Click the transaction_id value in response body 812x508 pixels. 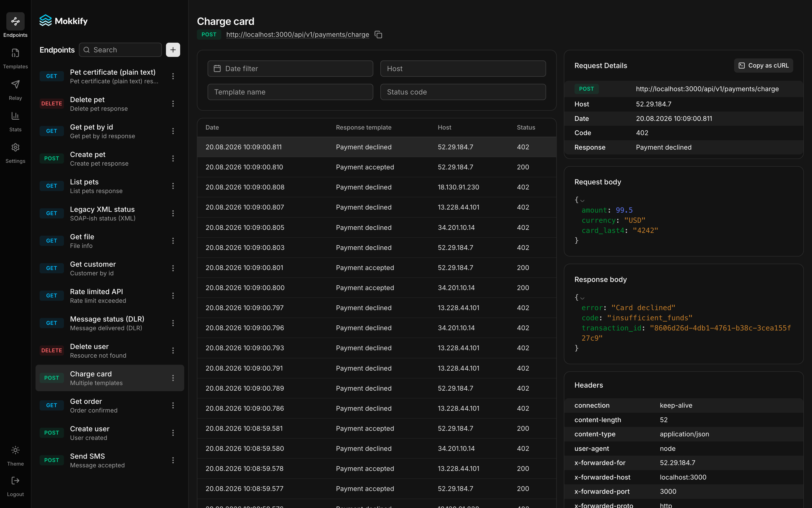(686, 333)
